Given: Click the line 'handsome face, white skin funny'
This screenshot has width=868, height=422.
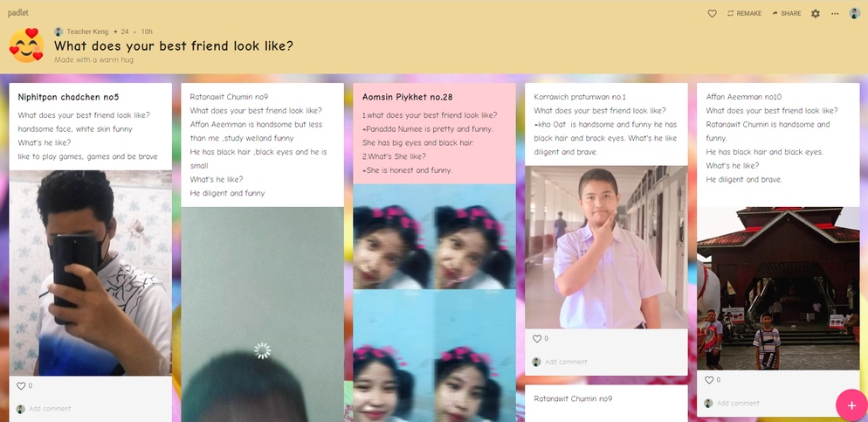Looking at the screenshot, I should (x=75, y=129).
